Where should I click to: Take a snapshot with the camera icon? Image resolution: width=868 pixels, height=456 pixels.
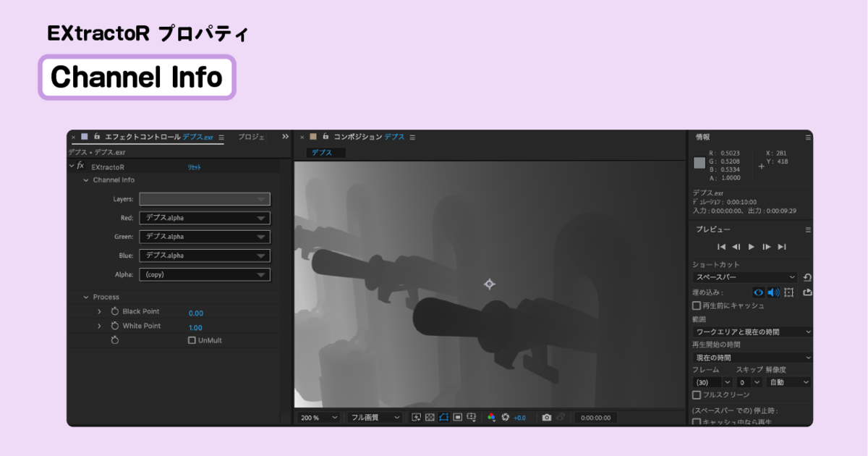(x=547, y=418)
